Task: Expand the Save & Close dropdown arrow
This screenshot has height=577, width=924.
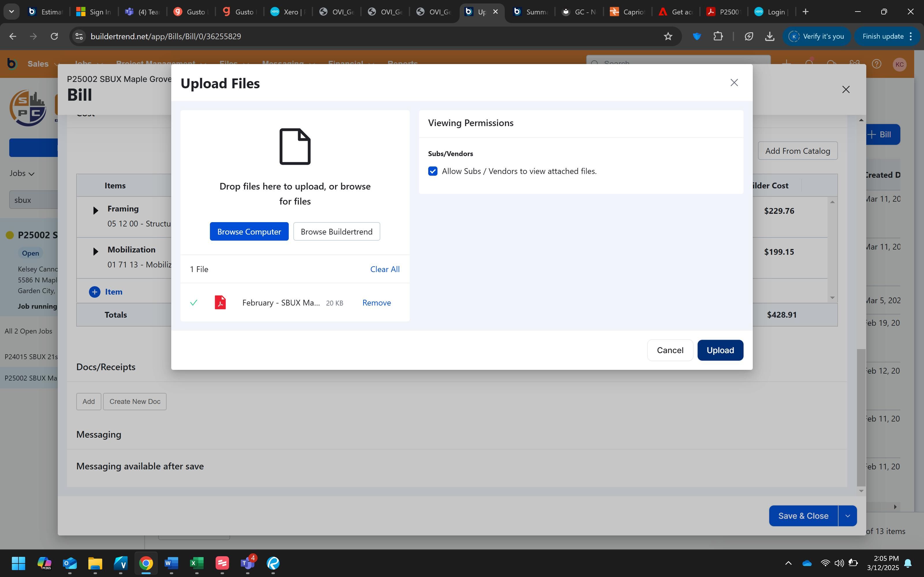Action: pyautogui.click(x=848, y=516)
